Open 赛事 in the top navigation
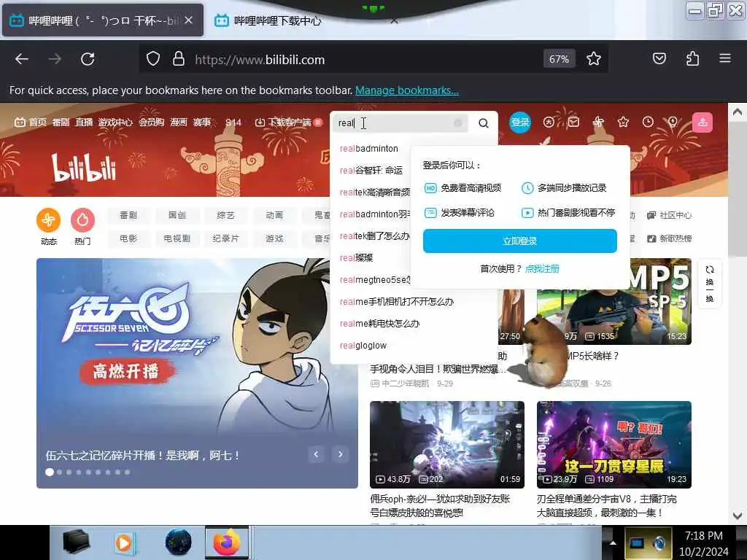This screenshot has height=560, width=747. click(x=202, y=122)
